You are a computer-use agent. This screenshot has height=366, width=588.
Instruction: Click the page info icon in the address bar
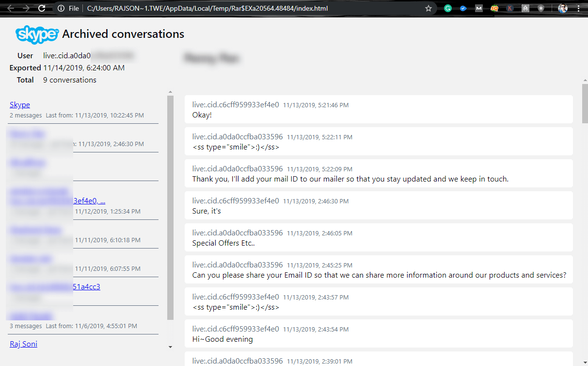pos(60,8)
